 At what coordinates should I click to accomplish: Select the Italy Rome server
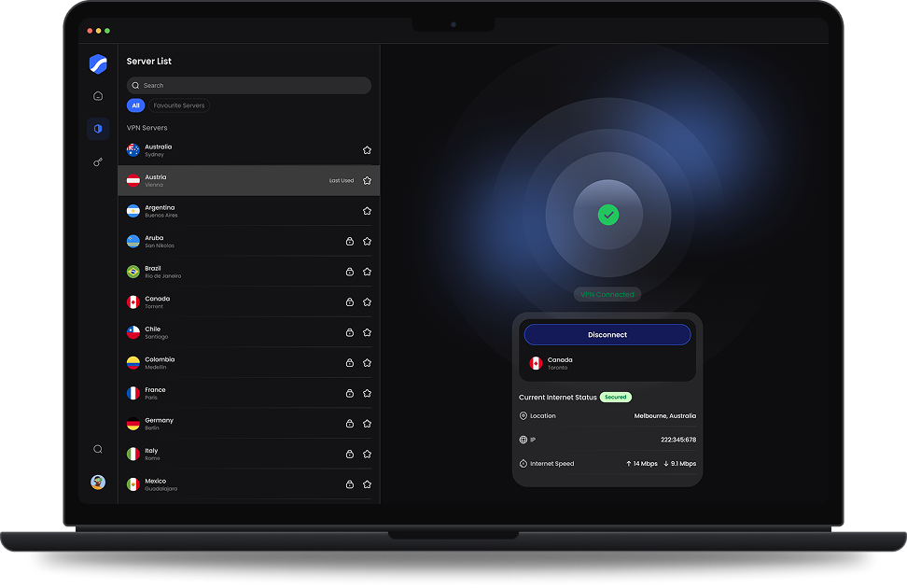click(249, 455)
